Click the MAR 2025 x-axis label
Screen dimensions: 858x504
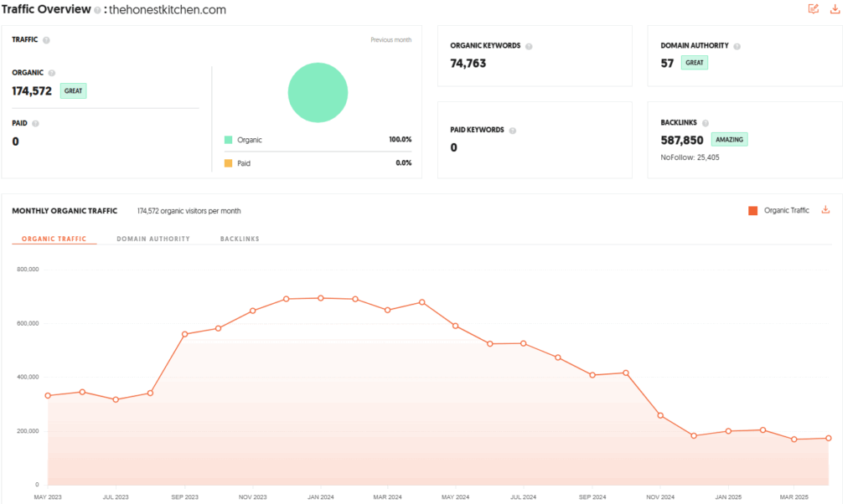794,497
